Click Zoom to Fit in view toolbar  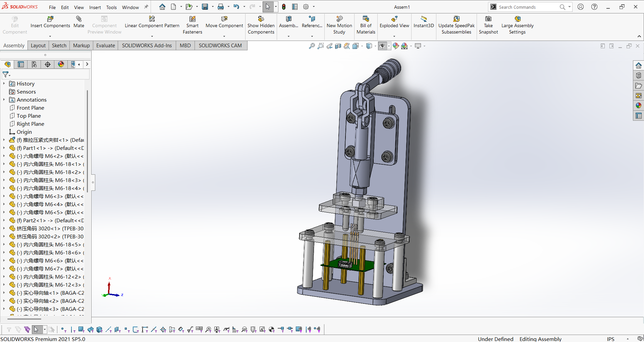[312, 46]
